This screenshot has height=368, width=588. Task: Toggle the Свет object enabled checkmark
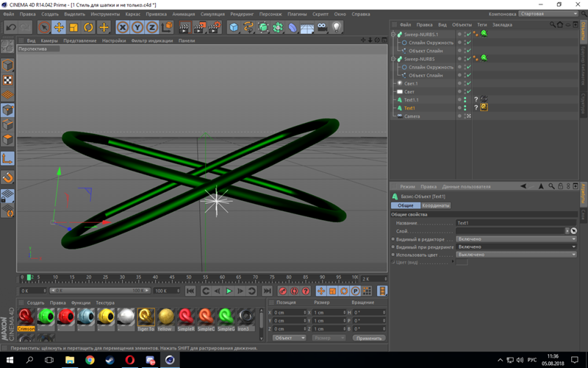click(468, 92)
